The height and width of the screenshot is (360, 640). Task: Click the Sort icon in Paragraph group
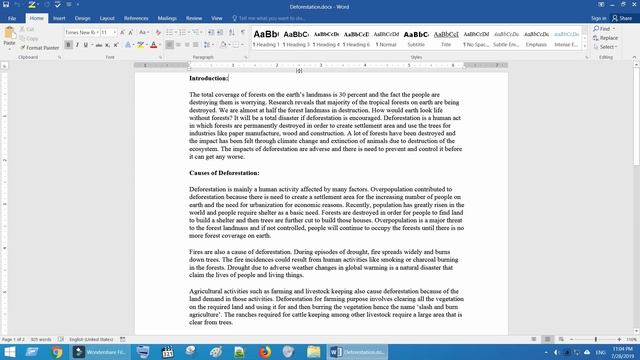(231, 32)
